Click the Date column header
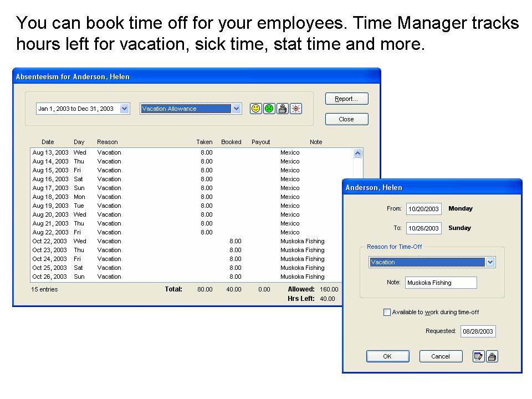The width and height of the screenshot is (532, 399). (48, 142)
